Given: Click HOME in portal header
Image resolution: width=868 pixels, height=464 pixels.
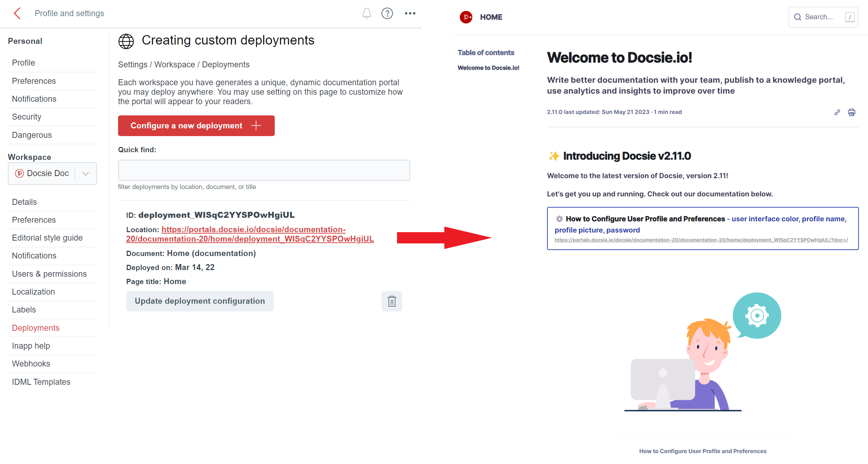Looking at the screenshot, I should click(491, 17).
